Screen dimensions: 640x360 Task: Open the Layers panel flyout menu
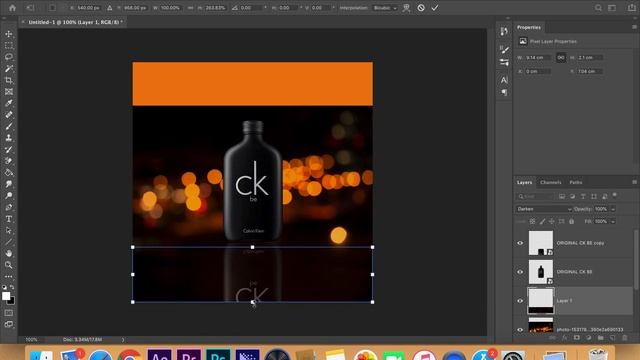(634, 182)
